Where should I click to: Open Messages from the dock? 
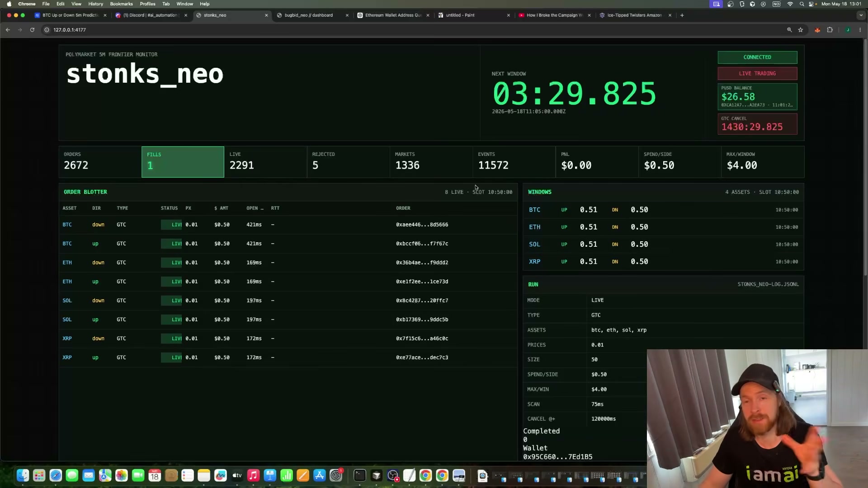(72, 475)
